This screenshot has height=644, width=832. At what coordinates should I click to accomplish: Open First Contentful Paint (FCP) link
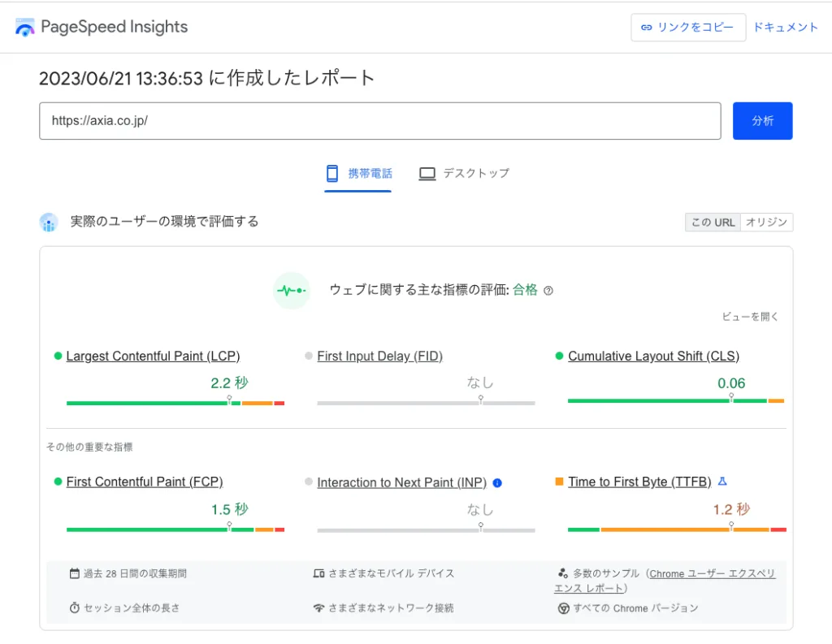click(x=145, y=482)
